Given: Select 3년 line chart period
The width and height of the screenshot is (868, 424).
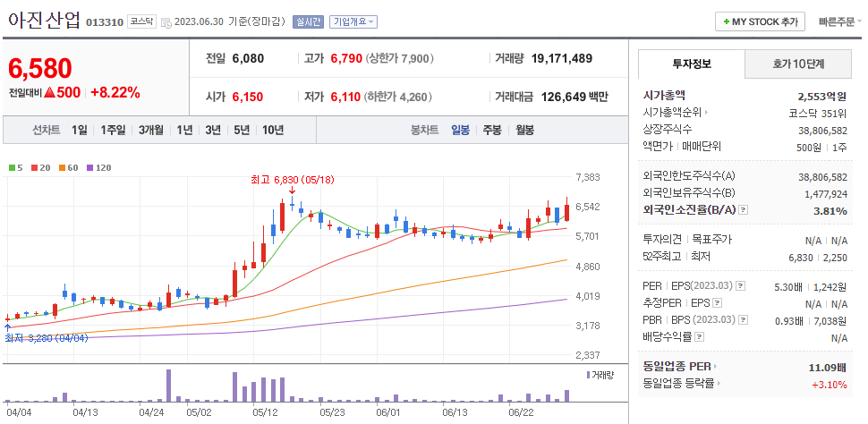Looking at the screenshot, I should (213, 131).
